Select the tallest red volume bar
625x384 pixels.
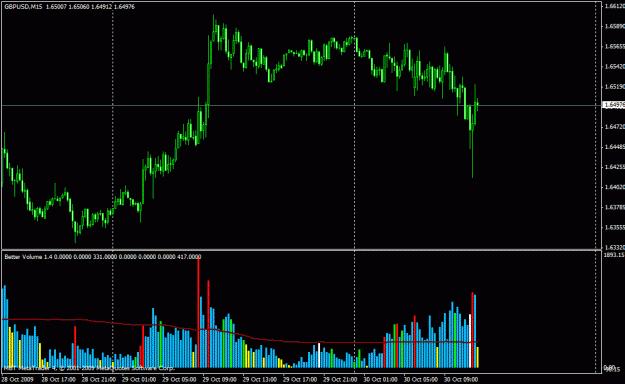tap(198, 313)
